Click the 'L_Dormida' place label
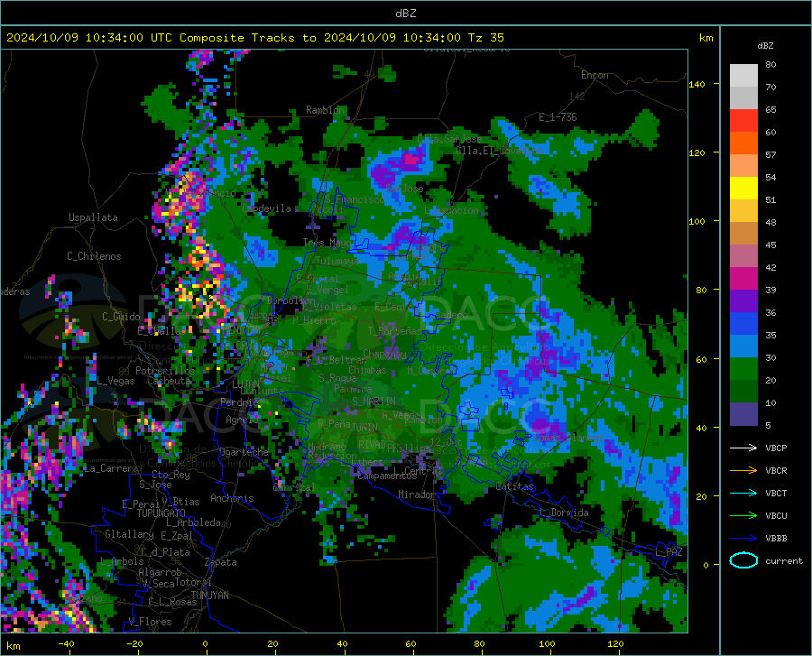 564,513
